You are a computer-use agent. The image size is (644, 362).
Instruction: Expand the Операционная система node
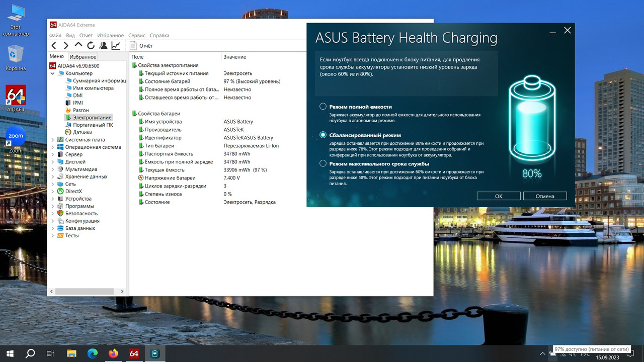53,147
